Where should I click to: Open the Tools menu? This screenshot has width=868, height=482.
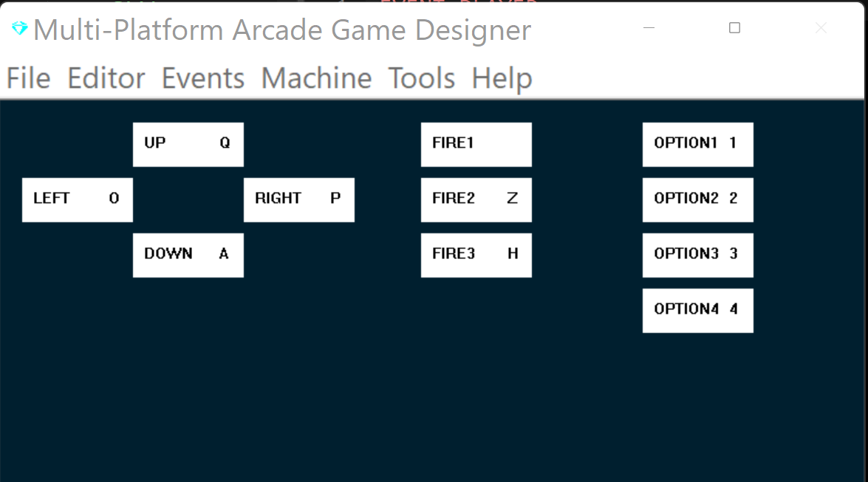[421, 78]
